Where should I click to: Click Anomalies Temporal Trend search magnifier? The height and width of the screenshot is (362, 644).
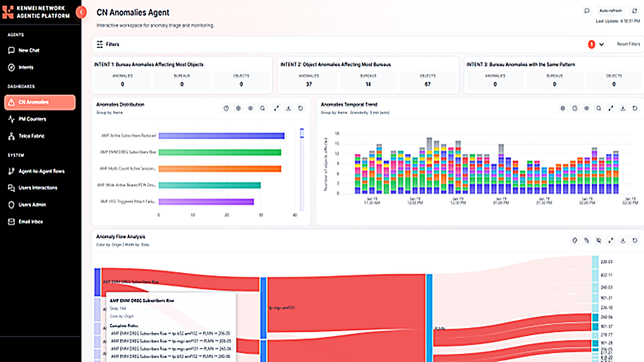coord(599,108)
